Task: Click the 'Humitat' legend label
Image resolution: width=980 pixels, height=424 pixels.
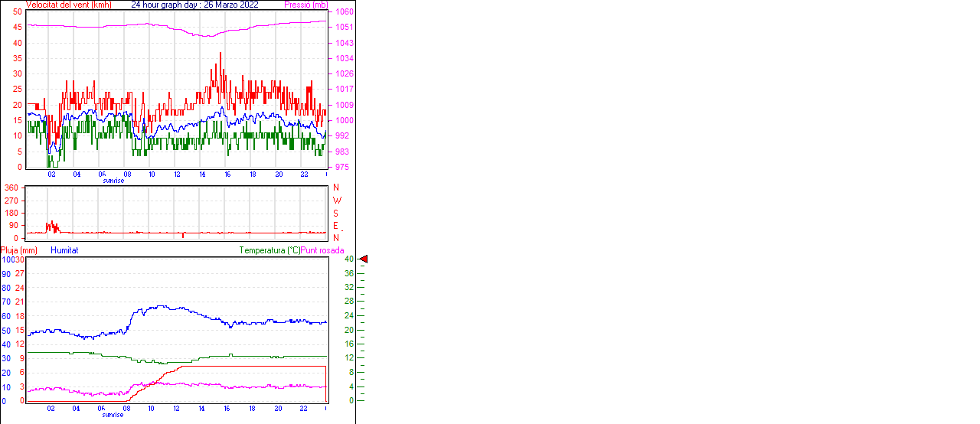Action: tap(64, 250)
